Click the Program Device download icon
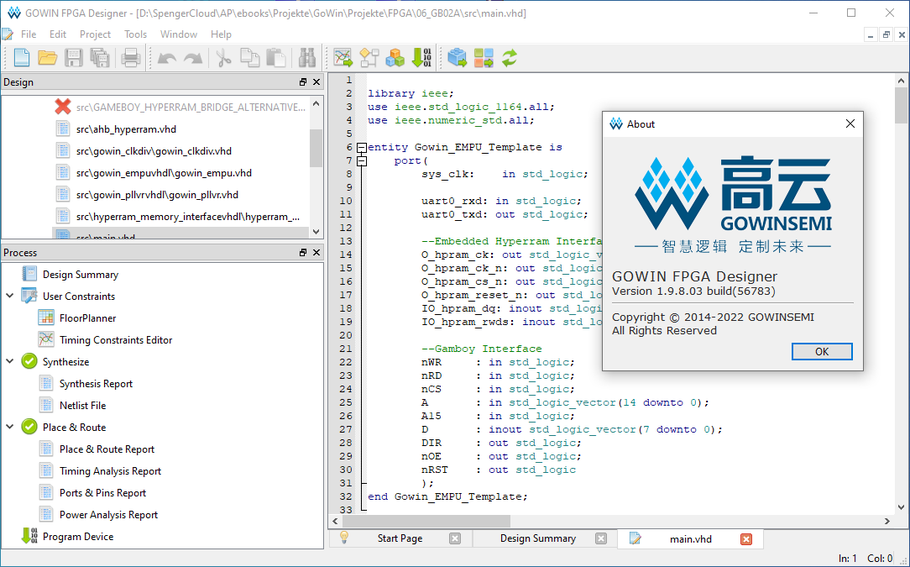Viewport: 910px width, 567px height. click(x=29, y=536)
